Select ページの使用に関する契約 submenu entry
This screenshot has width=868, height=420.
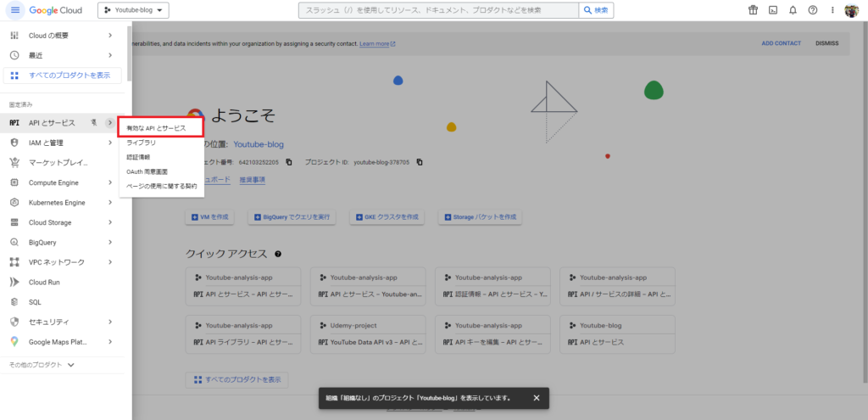[x=162, y=186]
